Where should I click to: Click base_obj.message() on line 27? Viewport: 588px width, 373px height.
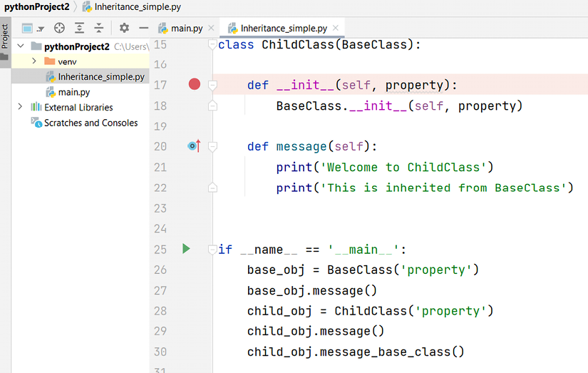click(312, 290)
